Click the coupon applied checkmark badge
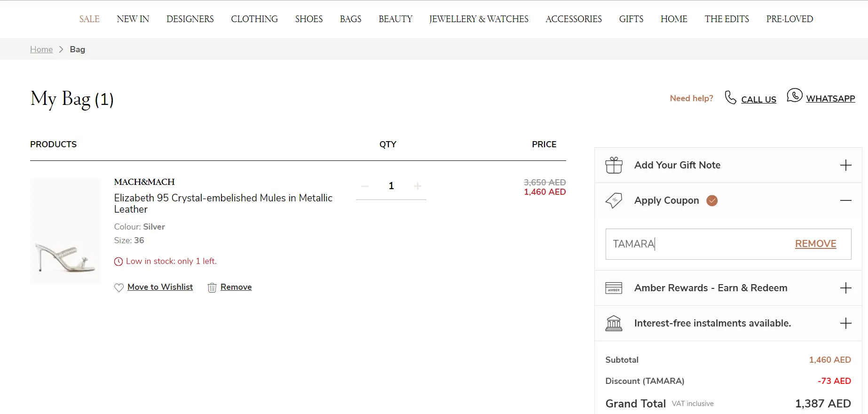 pyautogui.click(x=712, y=200)
